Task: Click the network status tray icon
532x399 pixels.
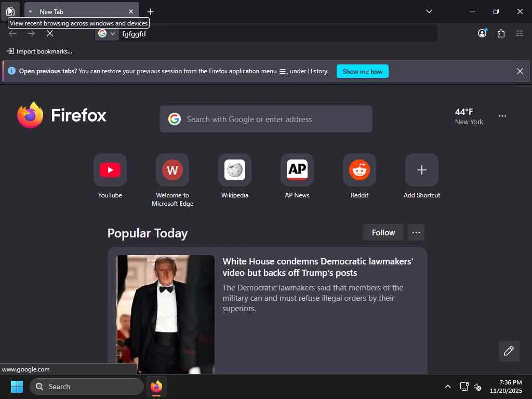Action: tap(464, 387)
